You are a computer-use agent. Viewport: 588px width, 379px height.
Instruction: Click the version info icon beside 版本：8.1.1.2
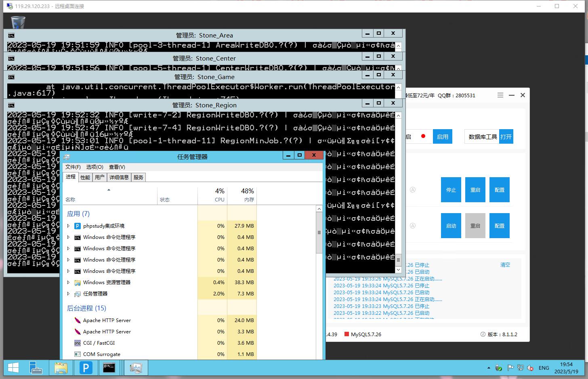click(483, 334)
